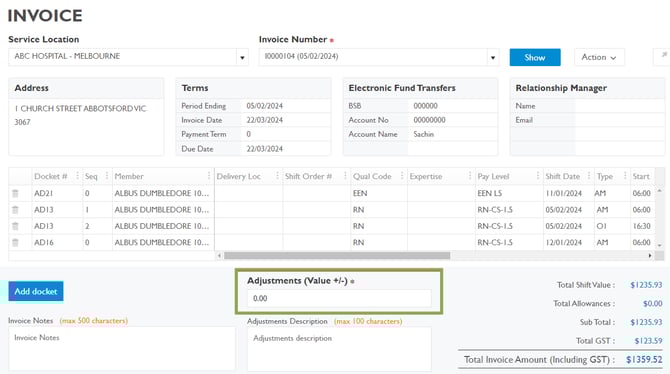Image resolution: width=670 pixels, height=374 pixels.
Task: Sort by the Member column header
Action: tap(129, 176)
